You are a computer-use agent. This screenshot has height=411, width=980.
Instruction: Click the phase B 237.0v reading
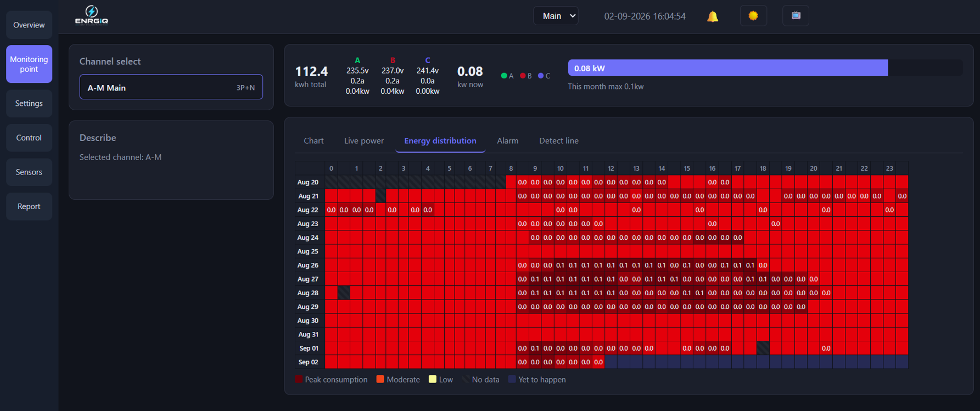pyautogui.click(x=393, y=71)
